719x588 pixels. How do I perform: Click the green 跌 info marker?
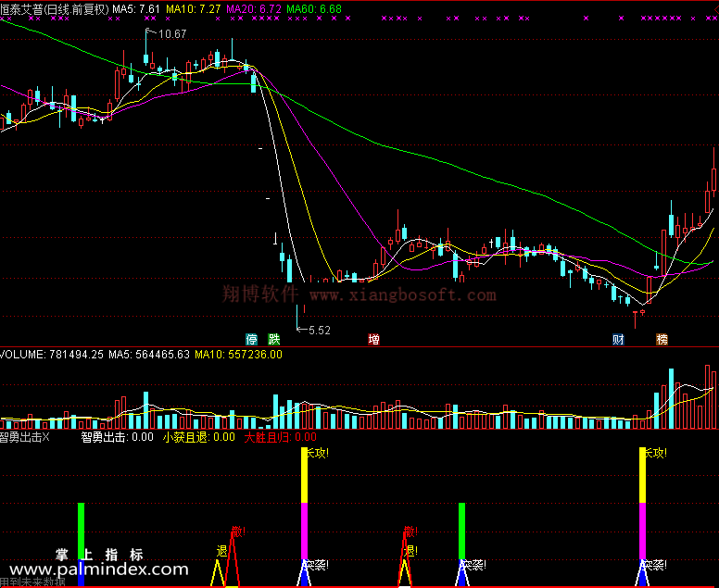(x=273, y=340)
